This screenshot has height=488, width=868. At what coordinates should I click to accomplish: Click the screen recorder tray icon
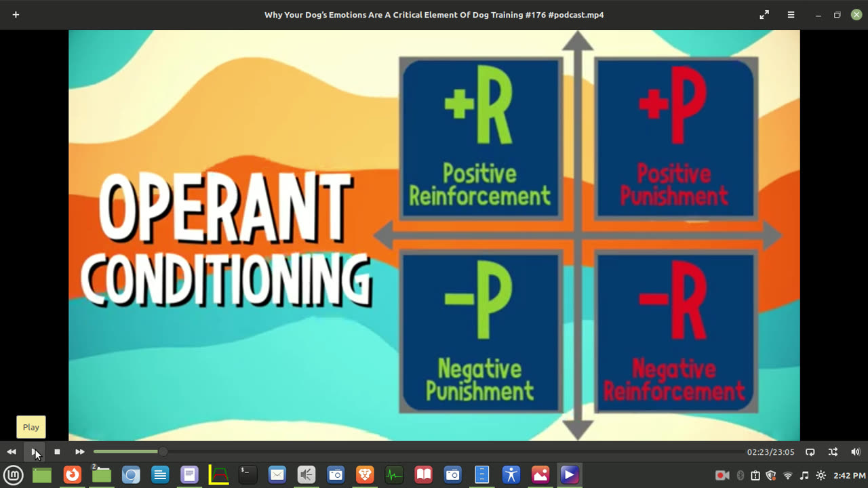coord(722,476)
